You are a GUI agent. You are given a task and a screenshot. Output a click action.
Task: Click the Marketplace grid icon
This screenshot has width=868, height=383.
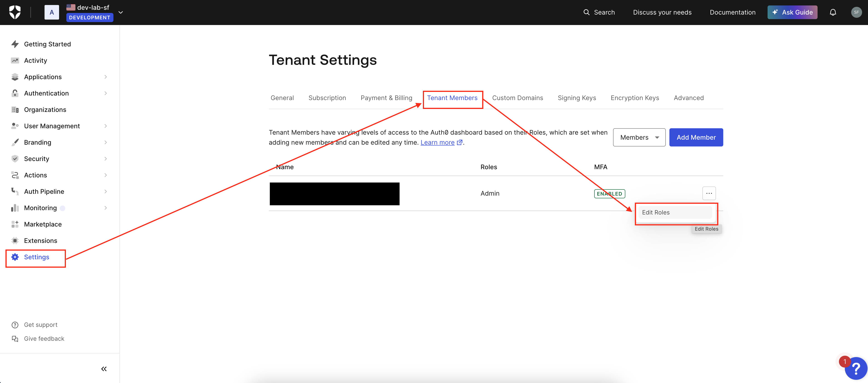click(x=15, y=224)
